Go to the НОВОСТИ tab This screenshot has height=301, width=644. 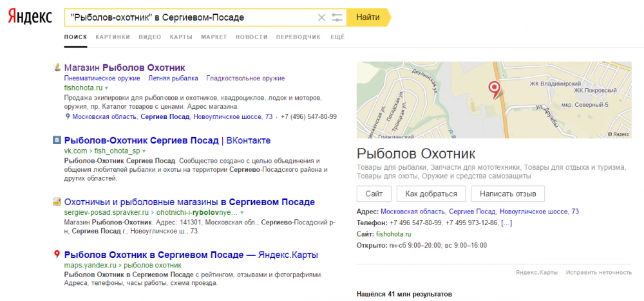pyautogui.click(x=251, y=37)
